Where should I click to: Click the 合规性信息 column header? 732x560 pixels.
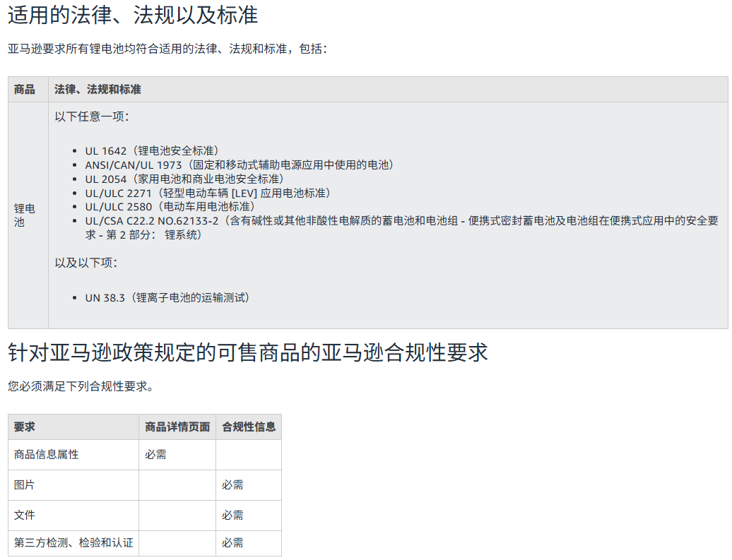point(249,427)
